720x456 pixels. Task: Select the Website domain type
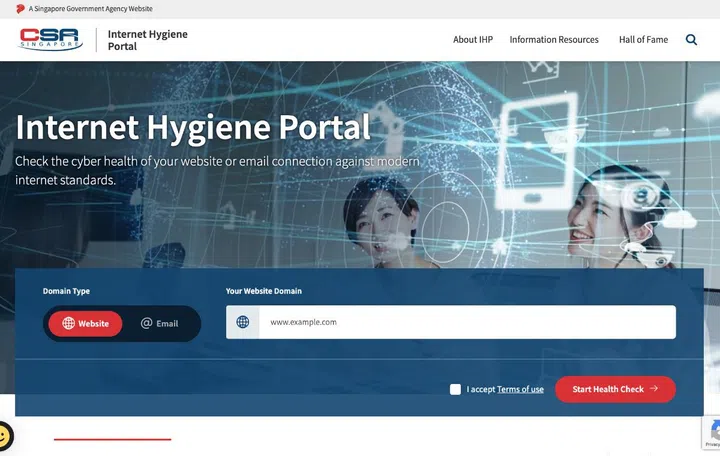[x=85, y=323]
